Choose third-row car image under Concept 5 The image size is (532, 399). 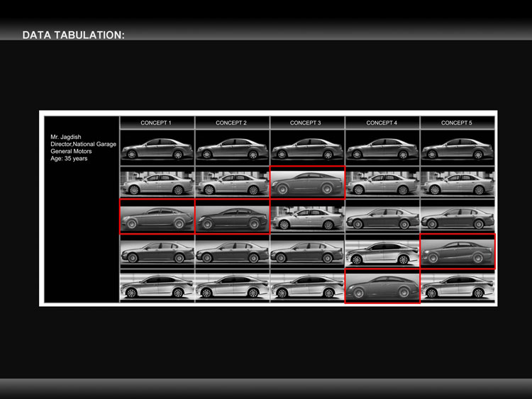(458, 218)
